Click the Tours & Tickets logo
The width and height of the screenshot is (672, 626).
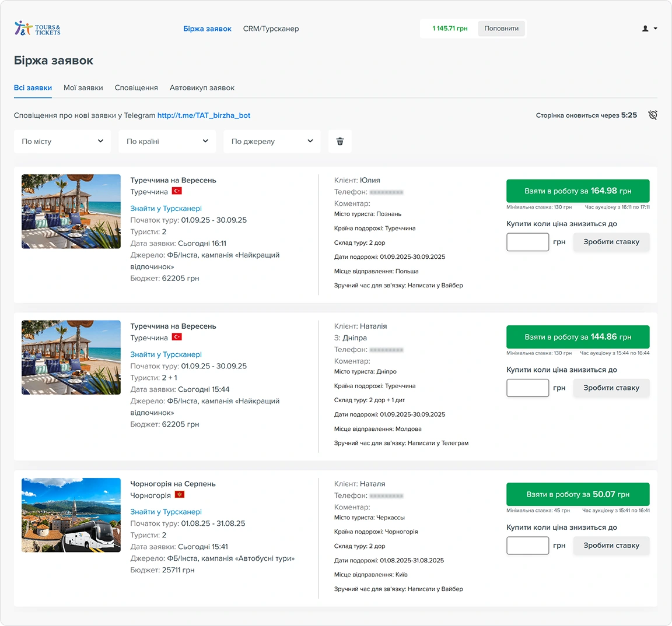click(37, 29)
